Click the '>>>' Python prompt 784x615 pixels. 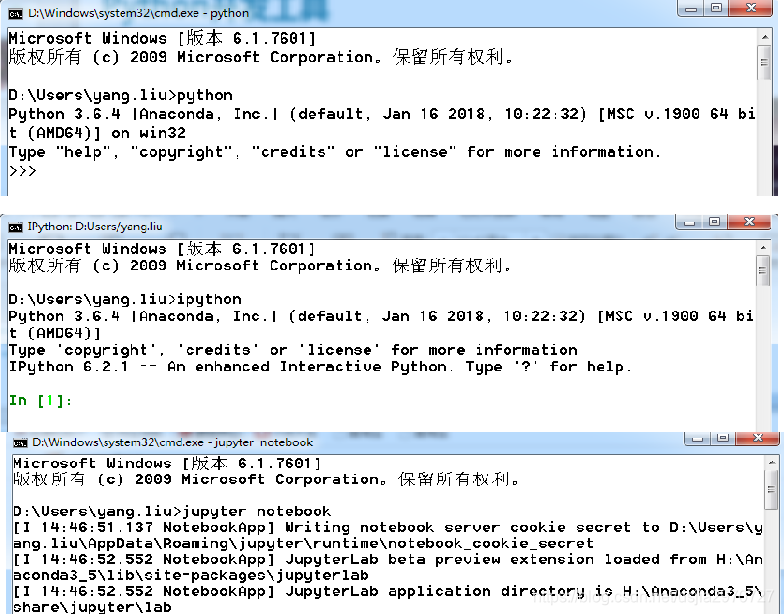[x=22, y=171]
